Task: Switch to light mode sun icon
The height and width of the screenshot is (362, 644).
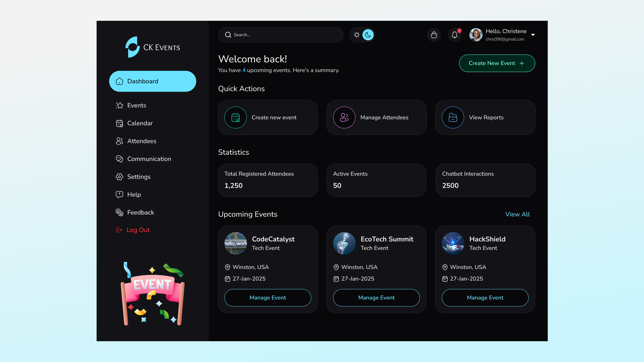Action: 357,35
